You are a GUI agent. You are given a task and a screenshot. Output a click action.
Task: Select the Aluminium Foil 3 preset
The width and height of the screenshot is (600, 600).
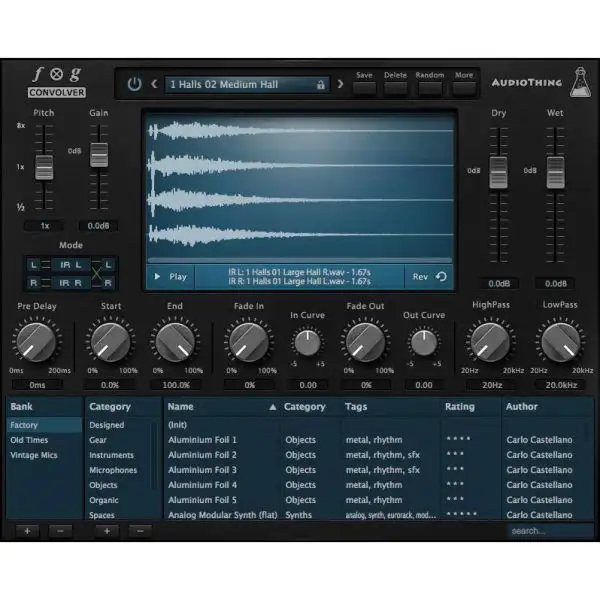[202, 470]
